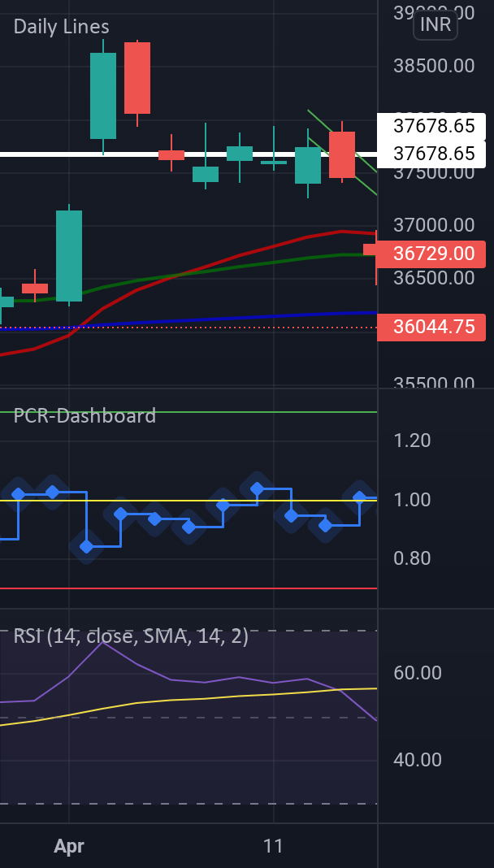The height and width of the screenshot is (868, 494).
Task: Click the INR currency button
Action: click(435, 25)
